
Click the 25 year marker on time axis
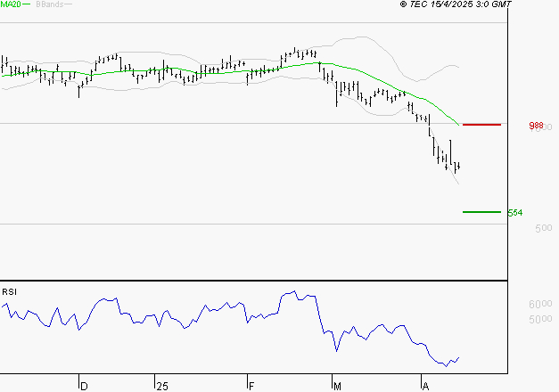coord(162,387)
